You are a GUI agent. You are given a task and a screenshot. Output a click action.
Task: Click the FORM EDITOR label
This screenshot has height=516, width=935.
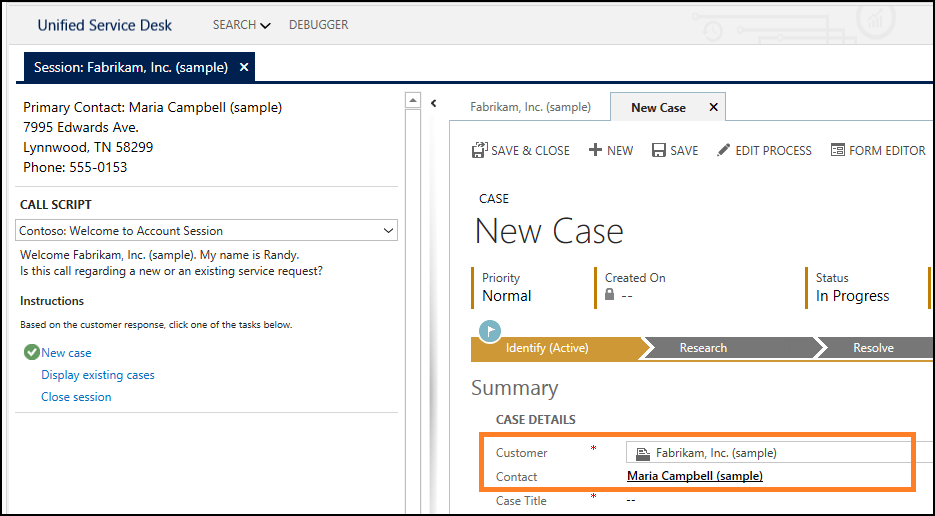[x=887, y=151]
